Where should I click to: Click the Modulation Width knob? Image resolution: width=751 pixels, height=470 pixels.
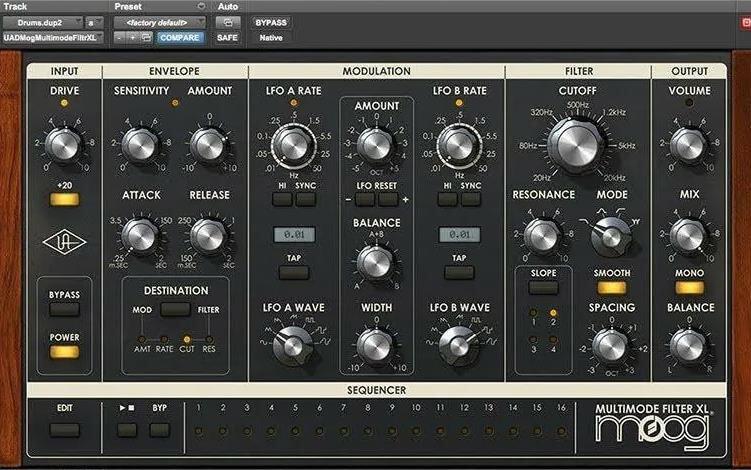376,345
